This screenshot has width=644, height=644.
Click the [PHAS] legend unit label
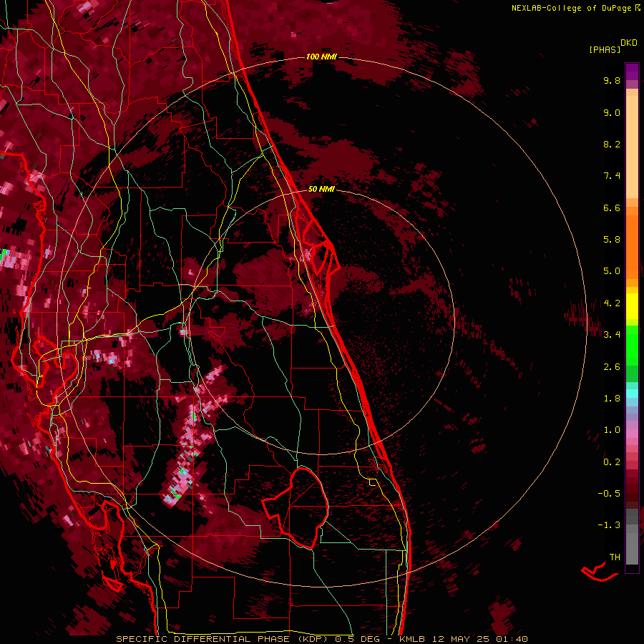tap(605, 49)
